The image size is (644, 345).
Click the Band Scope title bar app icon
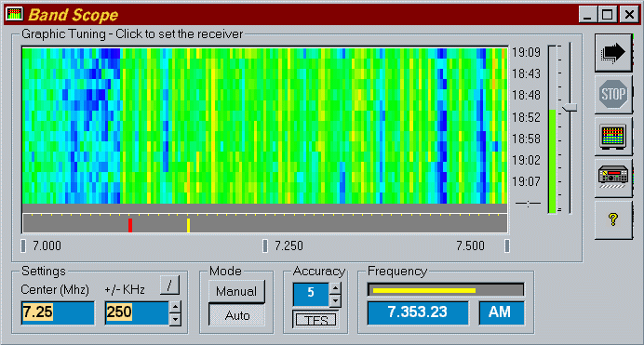coord(14,14)
